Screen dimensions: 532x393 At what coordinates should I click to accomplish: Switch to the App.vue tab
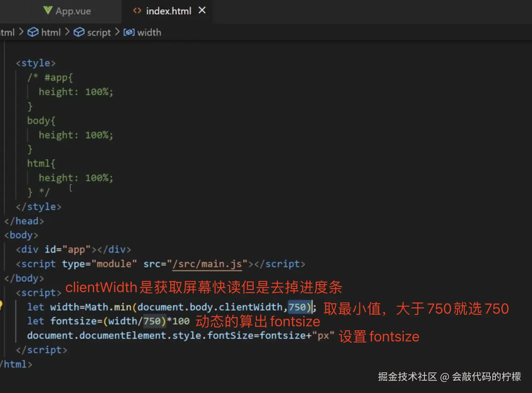[67, 11]
